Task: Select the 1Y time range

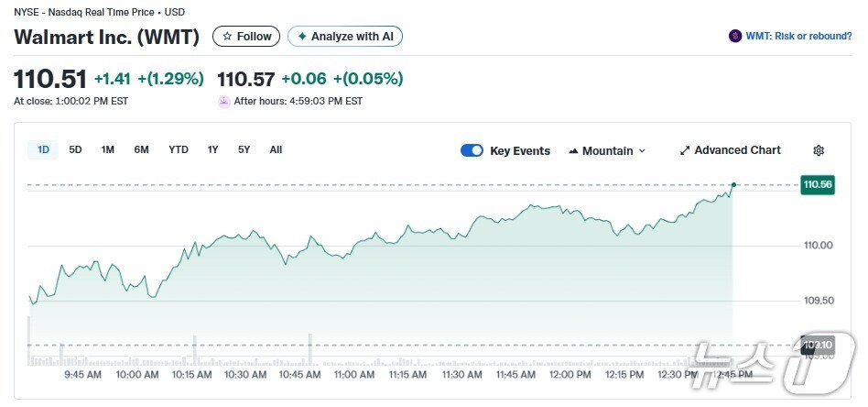Action: point(213,149)
